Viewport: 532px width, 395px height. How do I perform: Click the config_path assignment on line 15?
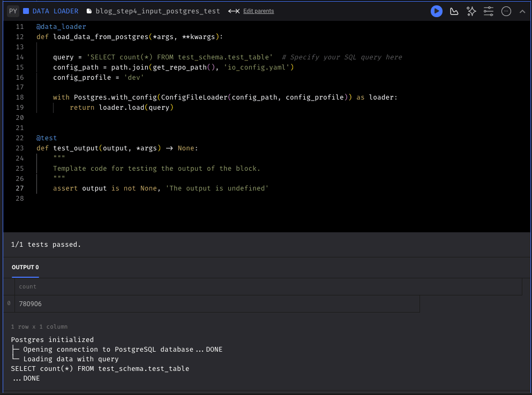pyautogui.click(x=174, y=67)
